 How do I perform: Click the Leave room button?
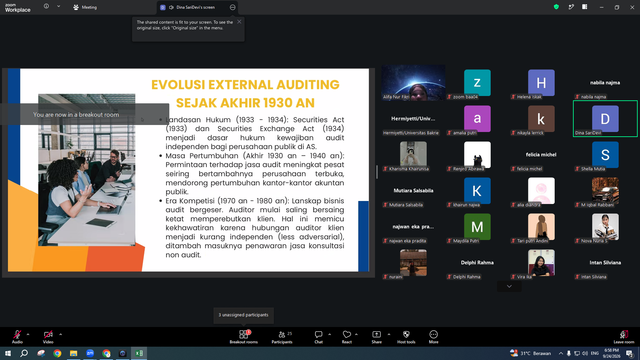click(624, 337)
